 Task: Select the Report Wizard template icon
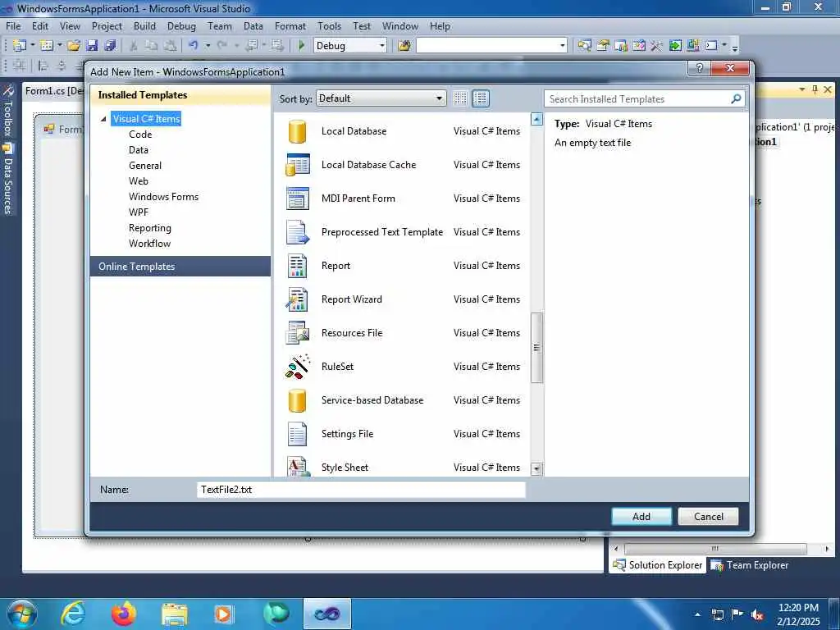(297, 299)
